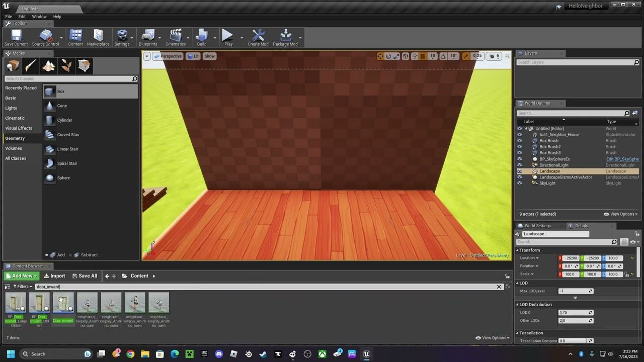Click the Package Mod toolbar icon

click(285, 38)
